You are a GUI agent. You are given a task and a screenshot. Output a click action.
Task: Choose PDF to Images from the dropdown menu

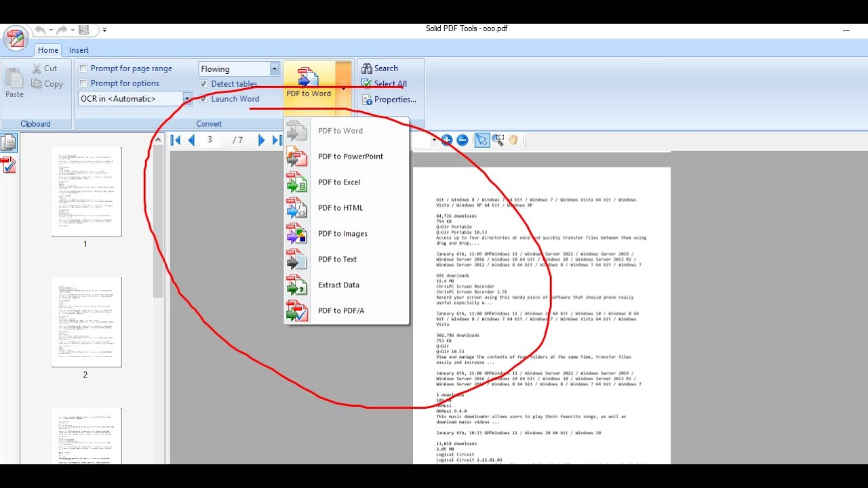click(x=347, y=234)
